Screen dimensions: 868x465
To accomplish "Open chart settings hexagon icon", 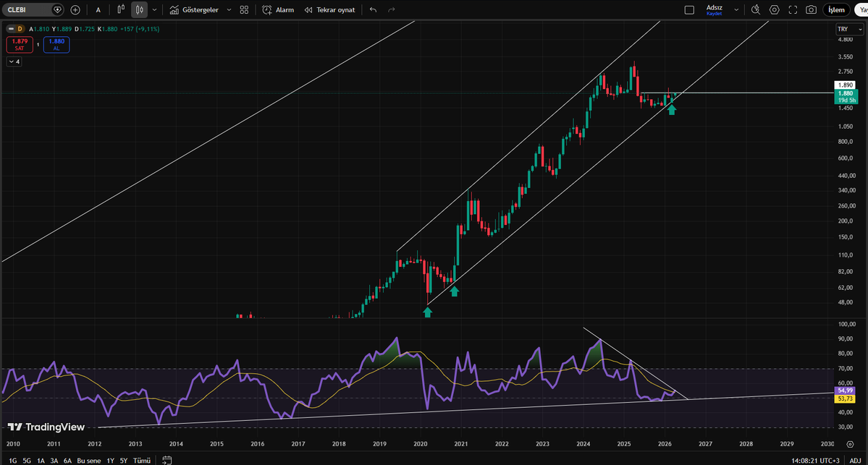I will click(775, 10).
